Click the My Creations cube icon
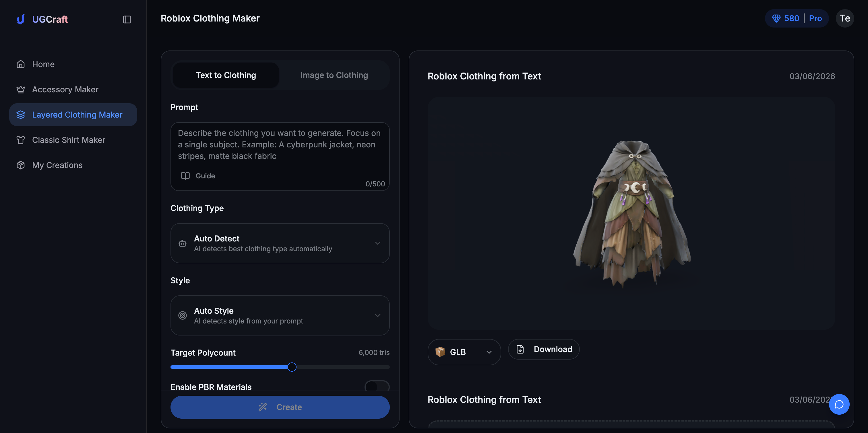Screen dimensions: 868x433 click(21, 165)
